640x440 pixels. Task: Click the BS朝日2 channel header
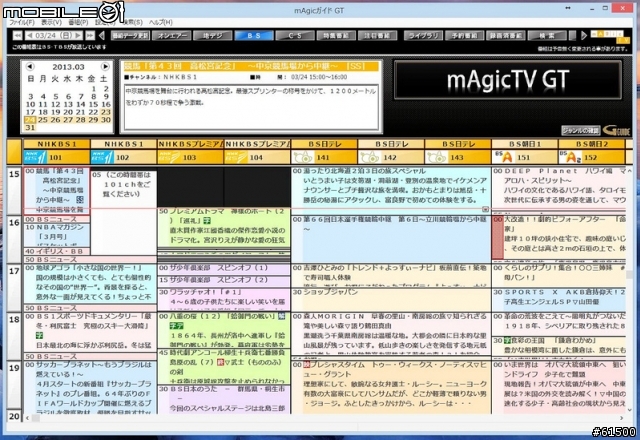(592, 144)
